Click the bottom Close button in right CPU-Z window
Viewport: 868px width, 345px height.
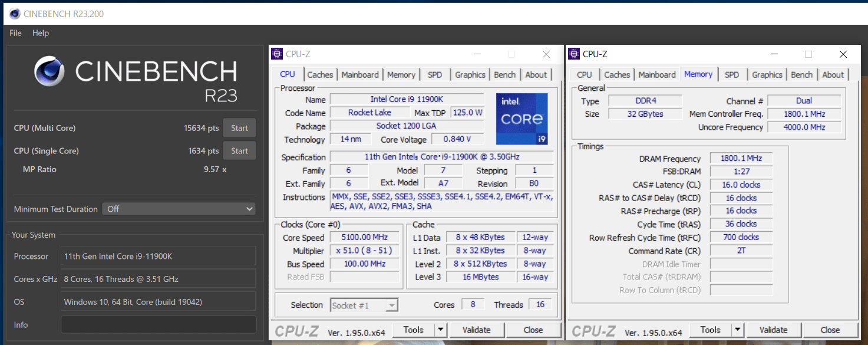pyautogui.click(x=830, y=330)
